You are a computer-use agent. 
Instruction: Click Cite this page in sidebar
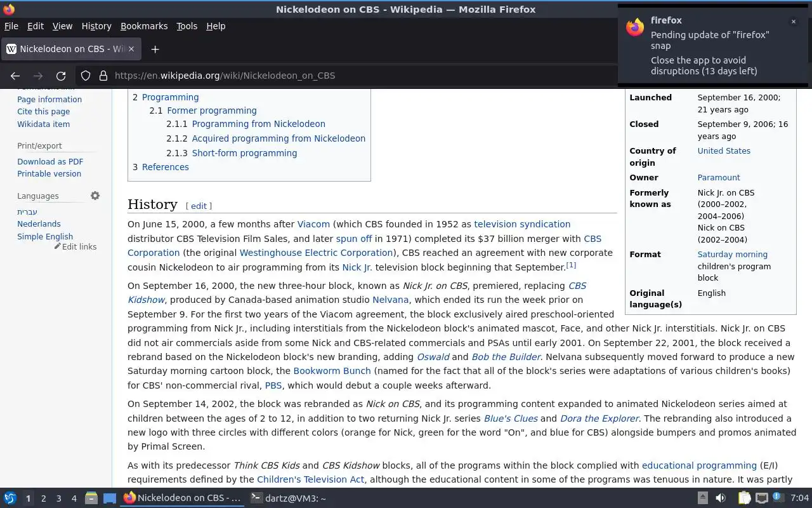(44, 112)
